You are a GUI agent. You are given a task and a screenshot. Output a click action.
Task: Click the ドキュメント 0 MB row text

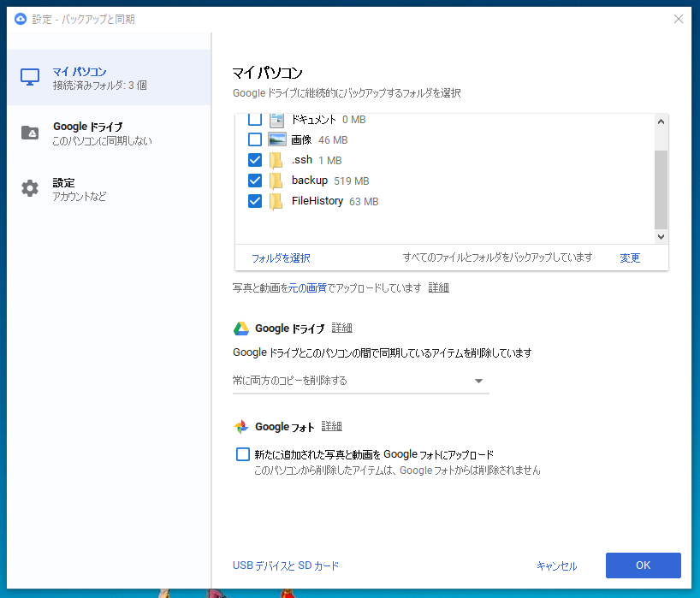click(x=329, y=120)
